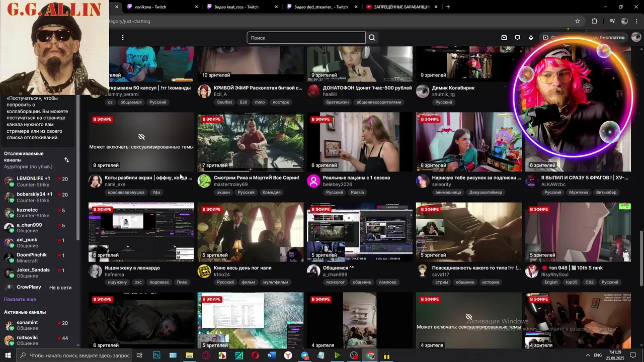Click the top35 tag
The width and height of the screenshot is (644, 362).
(x=572, y=282)
